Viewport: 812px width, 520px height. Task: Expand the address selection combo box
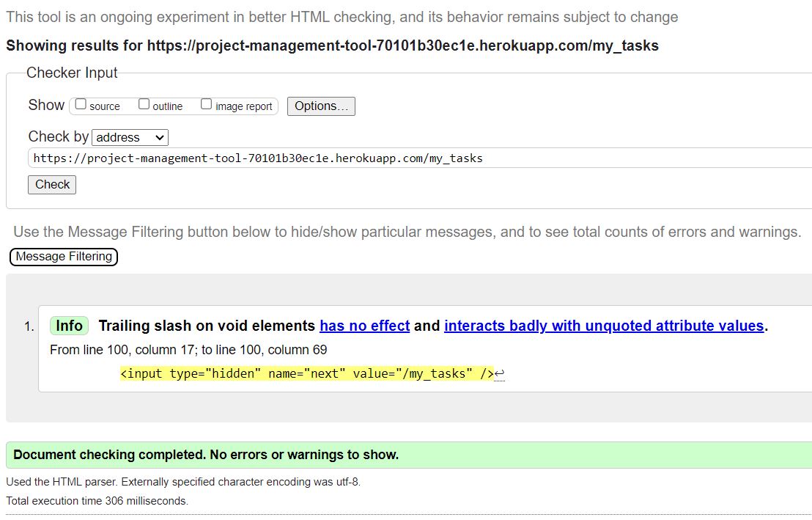[130, 137]
